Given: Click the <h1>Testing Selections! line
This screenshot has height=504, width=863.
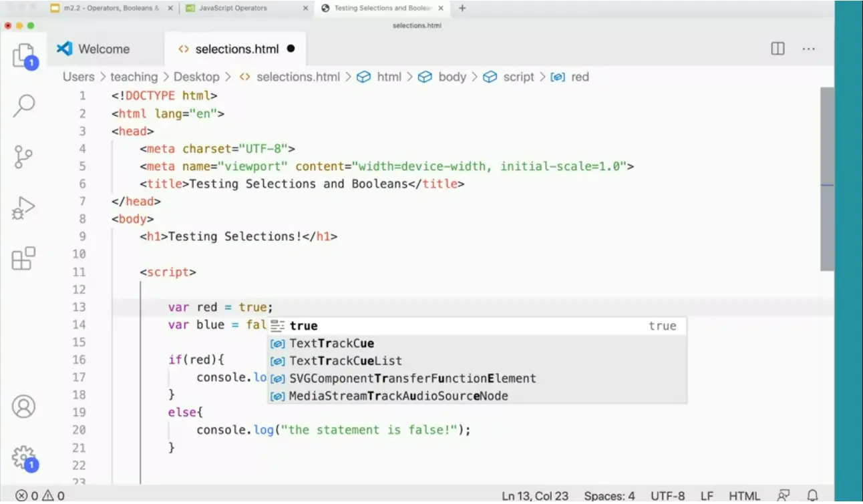Looking at the screenshot, I should pyautogui.click(x=238, y=236).
